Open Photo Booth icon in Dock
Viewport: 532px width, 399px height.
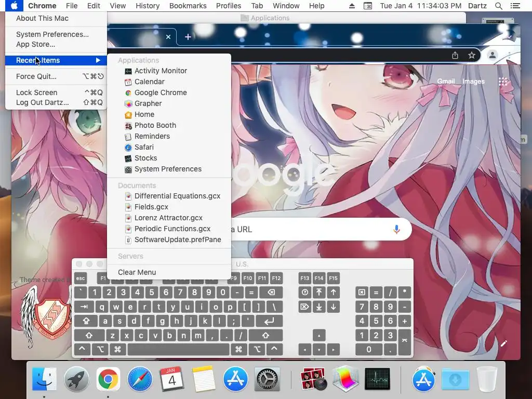tap(313, 379)
